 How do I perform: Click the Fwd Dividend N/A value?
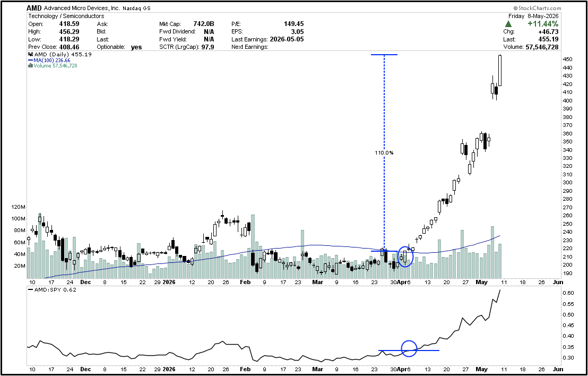click(x=209, y=31)
